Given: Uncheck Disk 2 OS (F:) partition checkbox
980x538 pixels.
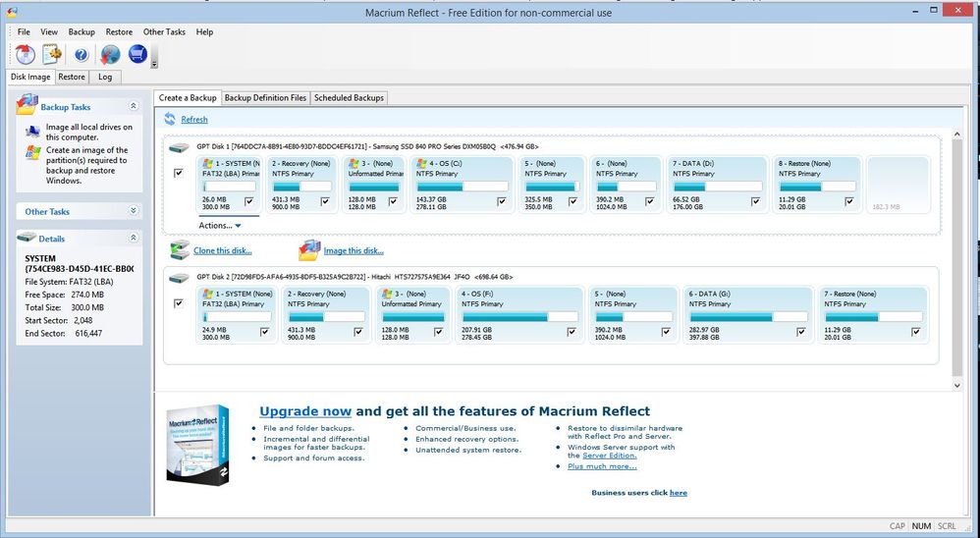Looking at the screenshot, I should 572,332.
